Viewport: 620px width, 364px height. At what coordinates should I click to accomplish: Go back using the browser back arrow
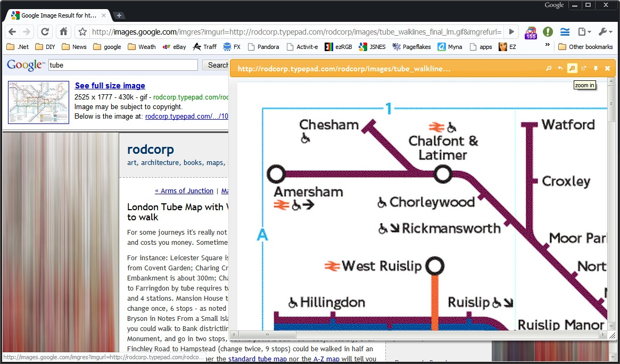[x=12, y=31]
